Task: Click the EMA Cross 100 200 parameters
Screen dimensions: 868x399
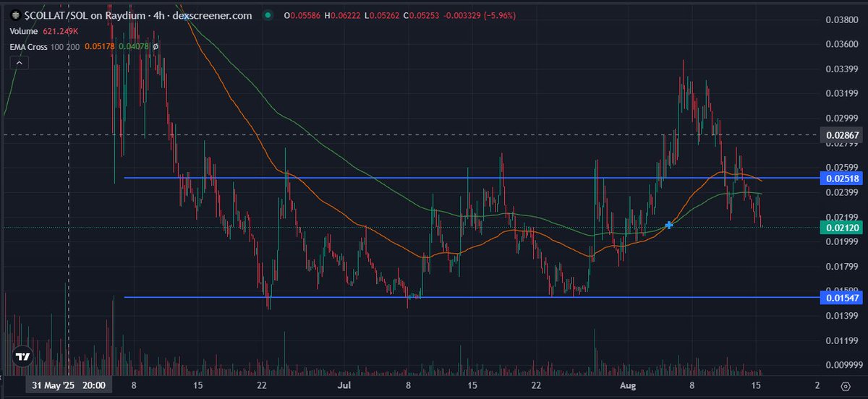Action: coord(67,46)
